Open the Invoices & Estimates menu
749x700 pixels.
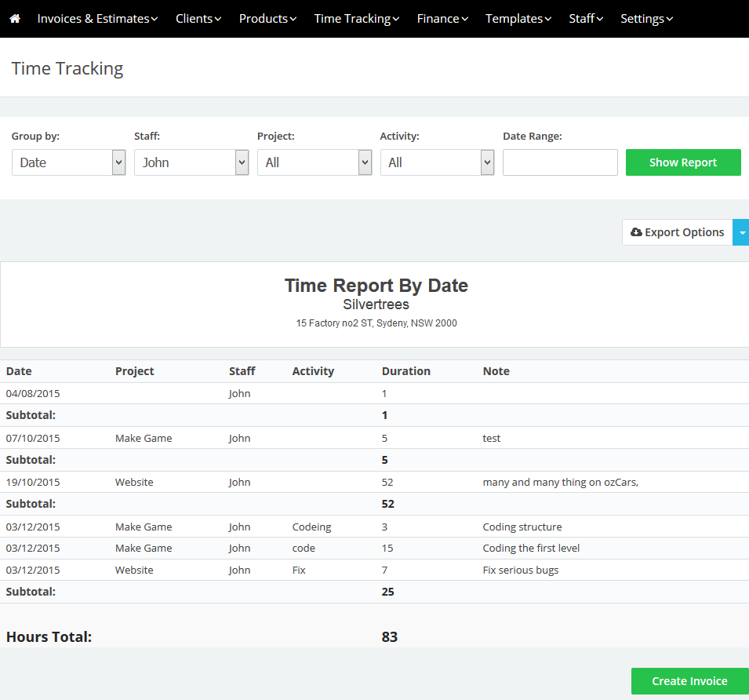point(97,19)
